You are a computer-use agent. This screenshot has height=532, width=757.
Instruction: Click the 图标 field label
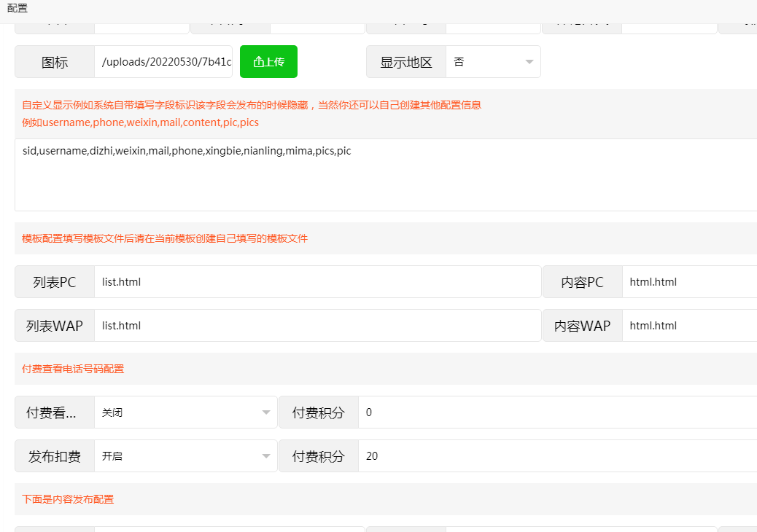pos(55,62)
